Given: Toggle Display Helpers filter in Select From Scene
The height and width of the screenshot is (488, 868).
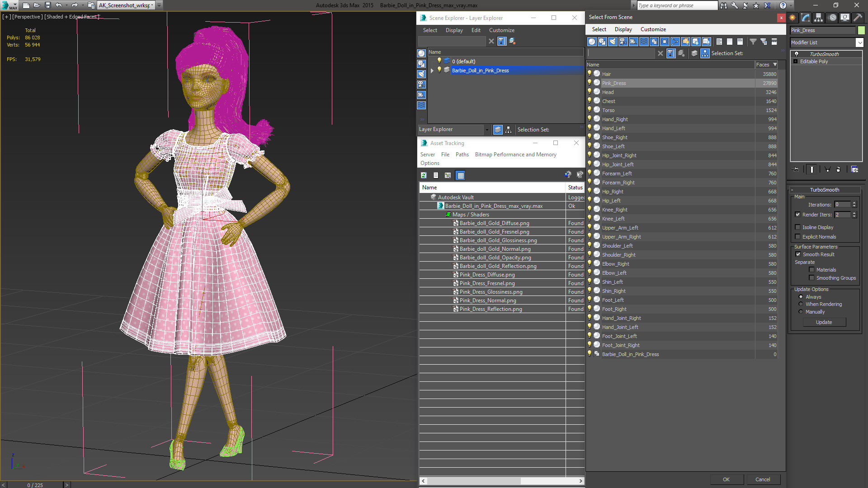Looking at the screenshot, I should coord(633,42).
